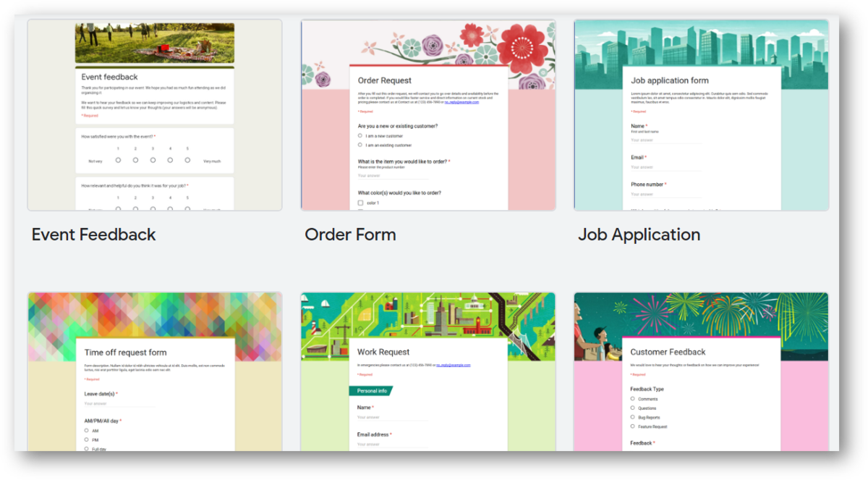Select the Full day radio option
The width and height of the screenshot is (868, 480).
pos(87,449)
